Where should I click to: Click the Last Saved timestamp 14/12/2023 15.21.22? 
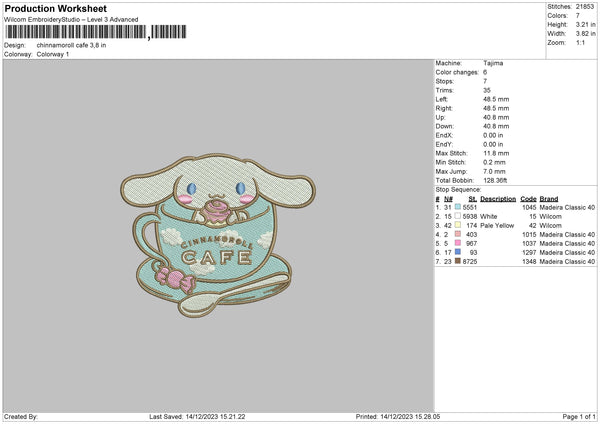(x=215, y=417)
